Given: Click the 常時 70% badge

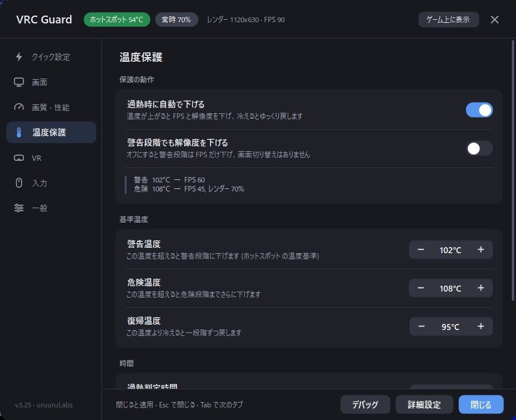Looking at the screenshot, I should tap(176, 20).
